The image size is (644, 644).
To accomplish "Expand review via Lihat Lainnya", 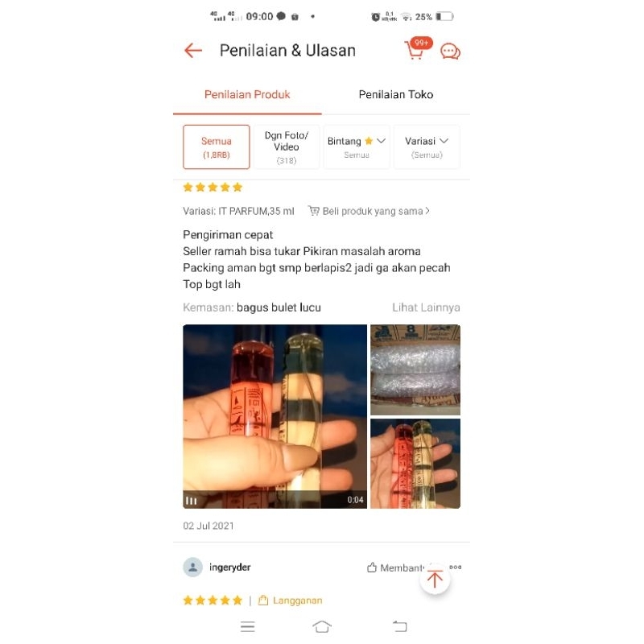I will tap(426, 308).
